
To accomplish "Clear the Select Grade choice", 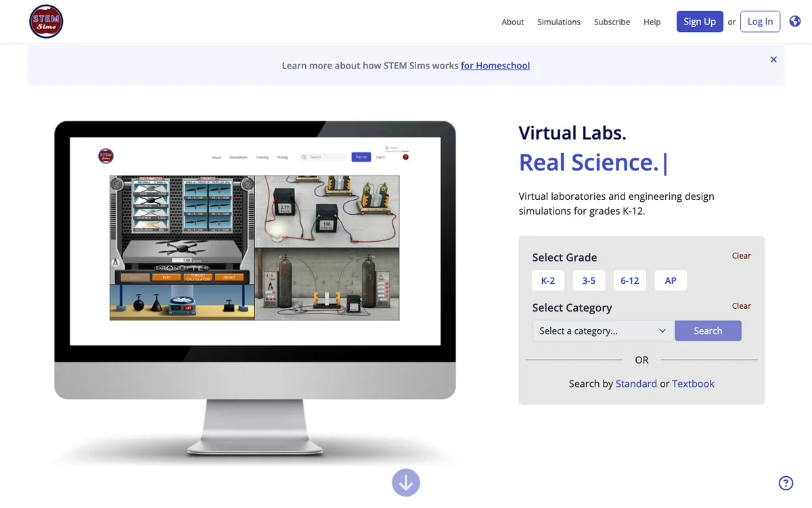I will click(742, 255).
